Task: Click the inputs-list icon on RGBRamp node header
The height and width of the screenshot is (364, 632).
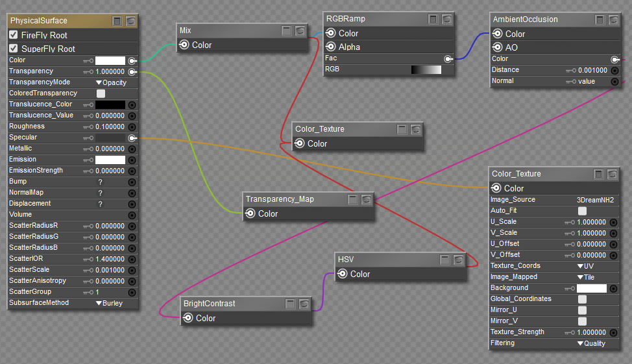Action: [x=433, y=19]
